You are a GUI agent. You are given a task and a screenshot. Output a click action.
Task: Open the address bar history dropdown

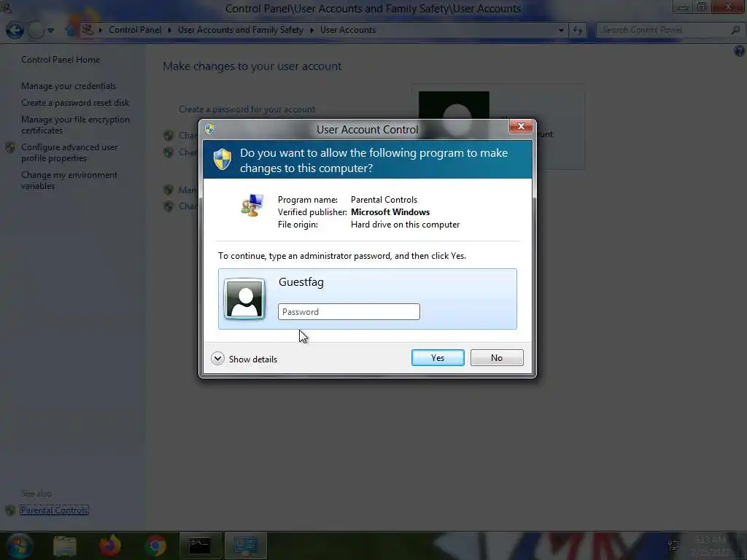coord(561,30)
